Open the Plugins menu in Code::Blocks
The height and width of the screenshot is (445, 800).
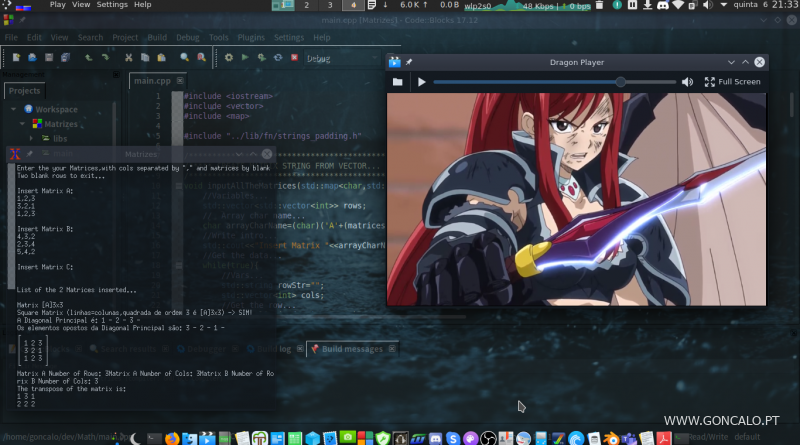[x=252, y=37]
